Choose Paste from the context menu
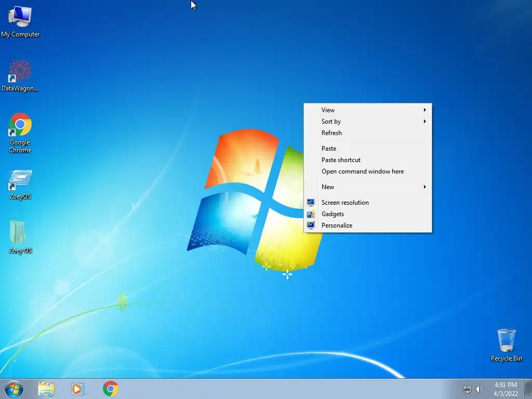 [368, 149]
